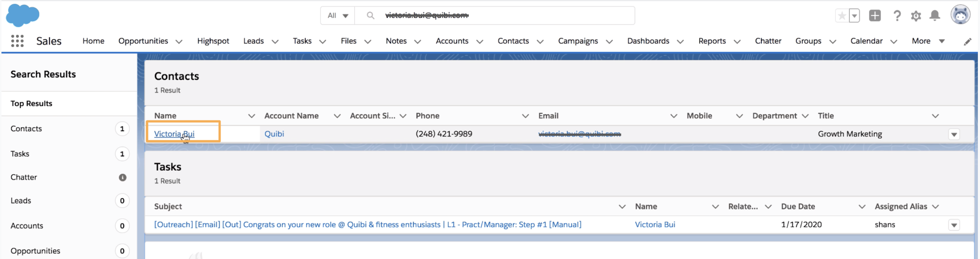The height and width of the screenshot is (259, 980).
Task: Filter results by Opportunities in sidebar
Action: pyautogui.click(x=69, y=251)
